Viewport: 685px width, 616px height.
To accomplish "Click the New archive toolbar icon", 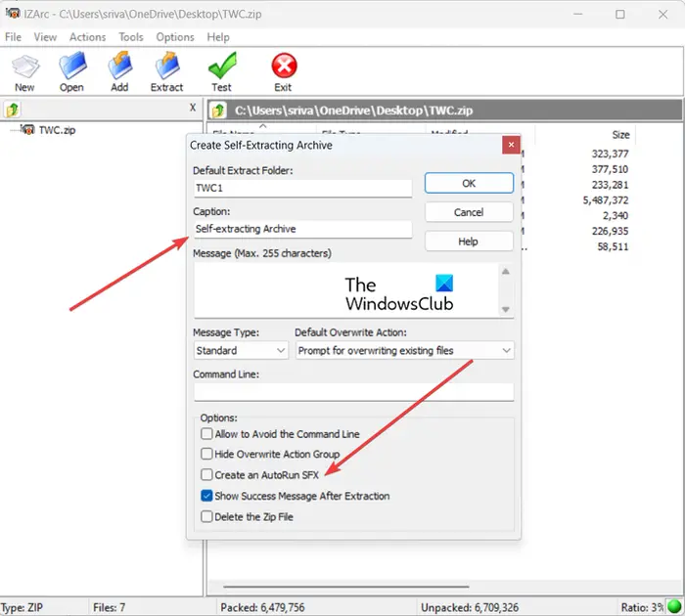I will [x=24, y=72].
